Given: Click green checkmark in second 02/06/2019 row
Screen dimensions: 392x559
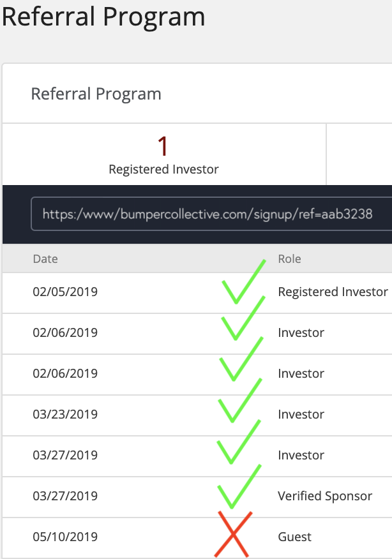Looking at the screenshot, I should (x=241, y=359).
